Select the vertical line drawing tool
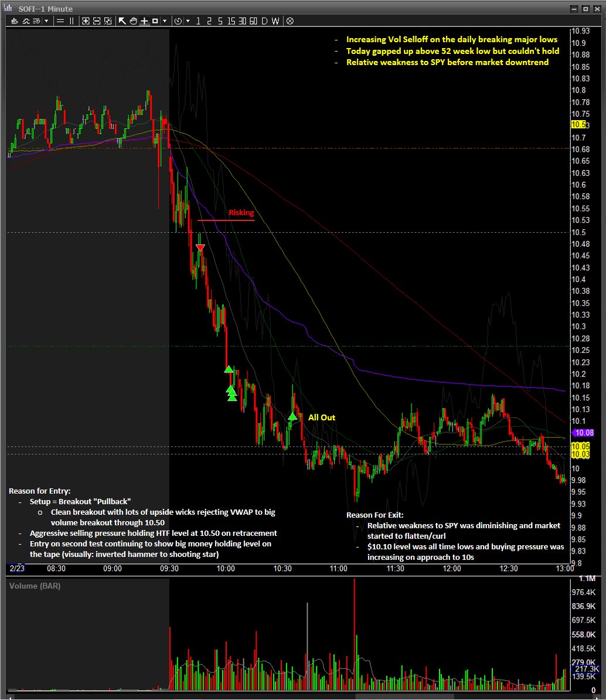The width and height of the screenshot is (606, 700). (x=72, y=21)
